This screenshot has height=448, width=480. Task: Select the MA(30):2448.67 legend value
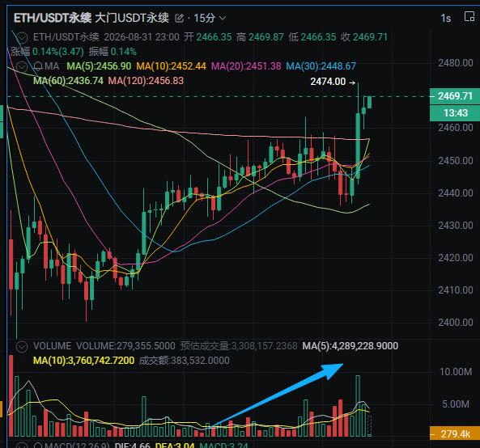[321, 66]
